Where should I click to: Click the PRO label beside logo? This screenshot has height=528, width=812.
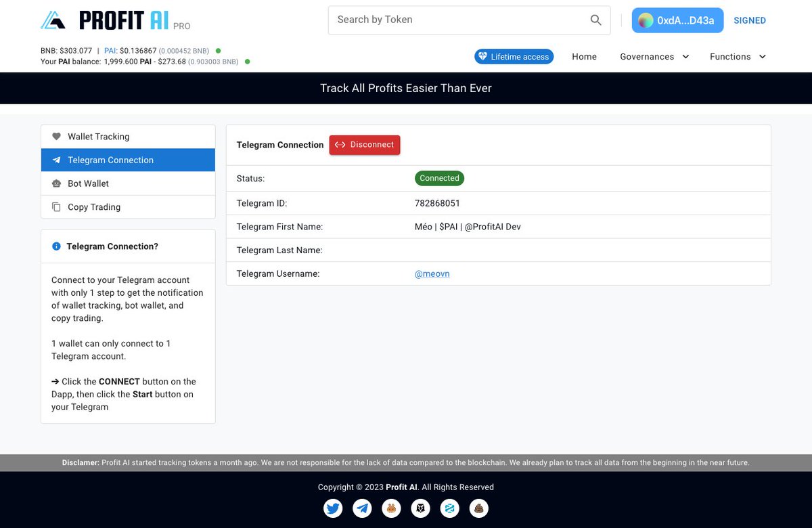(181, 26)
